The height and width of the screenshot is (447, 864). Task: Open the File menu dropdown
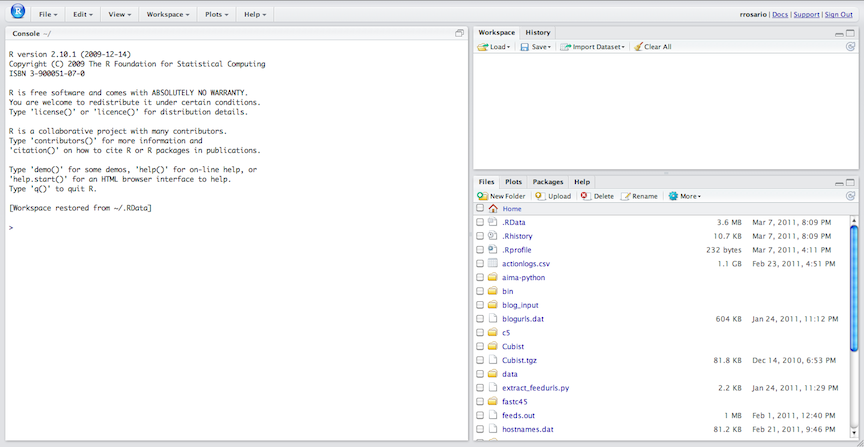(48, 14)
